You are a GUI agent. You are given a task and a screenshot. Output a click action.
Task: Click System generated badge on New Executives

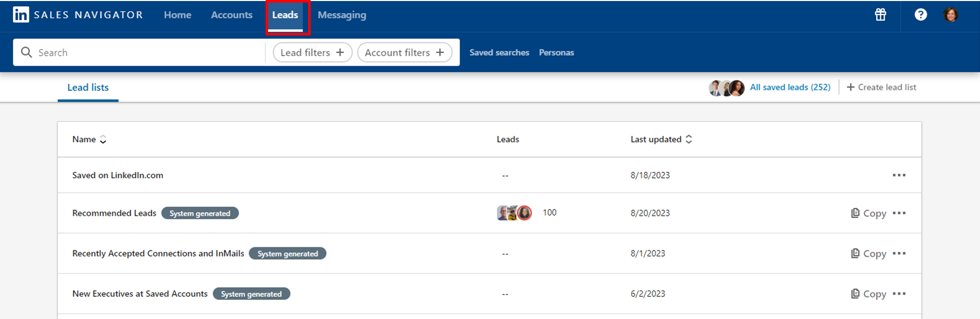coord(251,294)
